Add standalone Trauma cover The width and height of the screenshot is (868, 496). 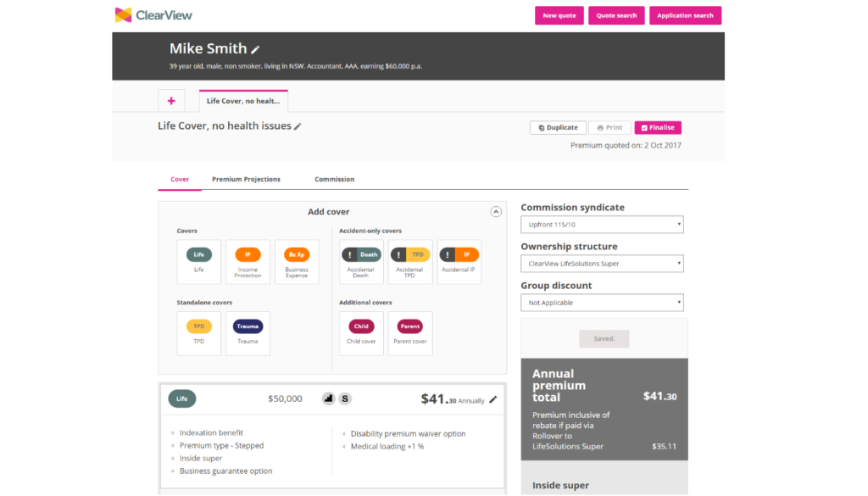pyautogui.click(x=248, y=333)
